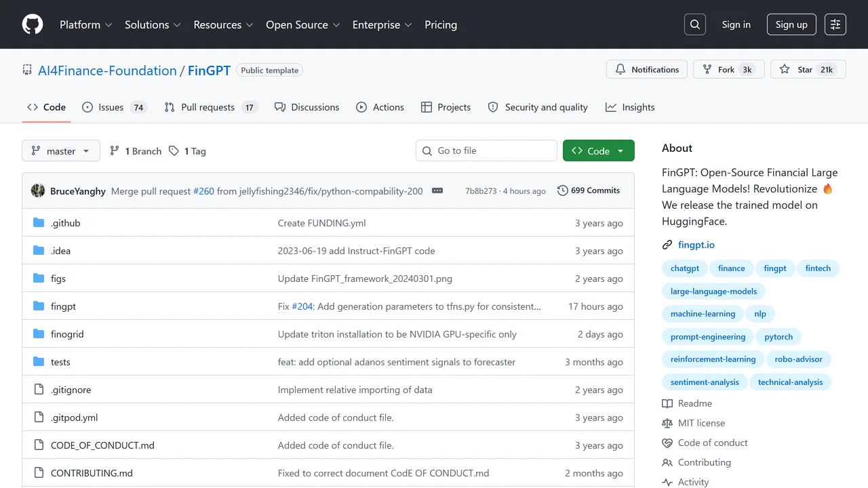Click the fingpt folder icon
The height and width of the screenshot is (488, 868).
(x=39, y=306)
